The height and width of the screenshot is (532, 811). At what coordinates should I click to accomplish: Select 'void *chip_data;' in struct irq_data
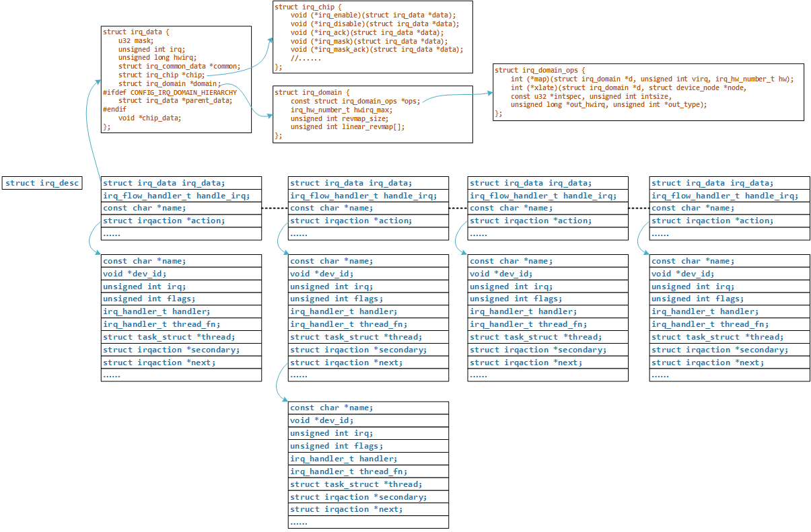[149, 118]
